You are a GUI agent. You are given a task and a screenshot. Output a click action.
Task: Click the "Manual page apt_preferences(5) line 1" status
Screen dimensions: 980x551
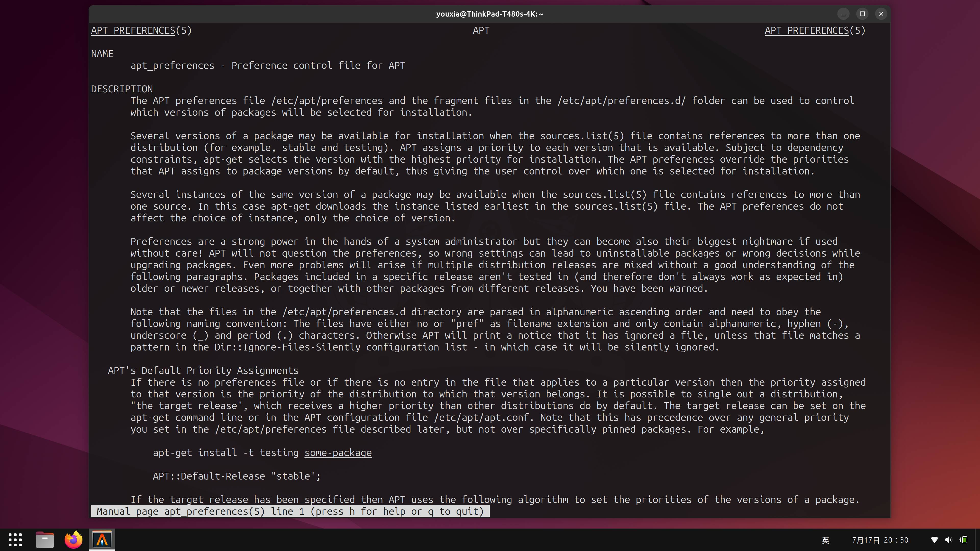290,511
